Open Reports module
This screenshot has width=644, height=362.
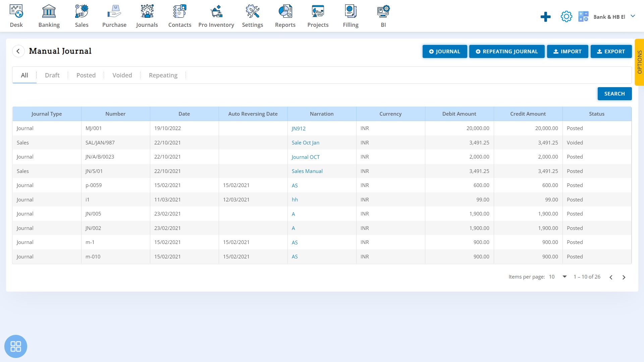click(x=285, y=16)
